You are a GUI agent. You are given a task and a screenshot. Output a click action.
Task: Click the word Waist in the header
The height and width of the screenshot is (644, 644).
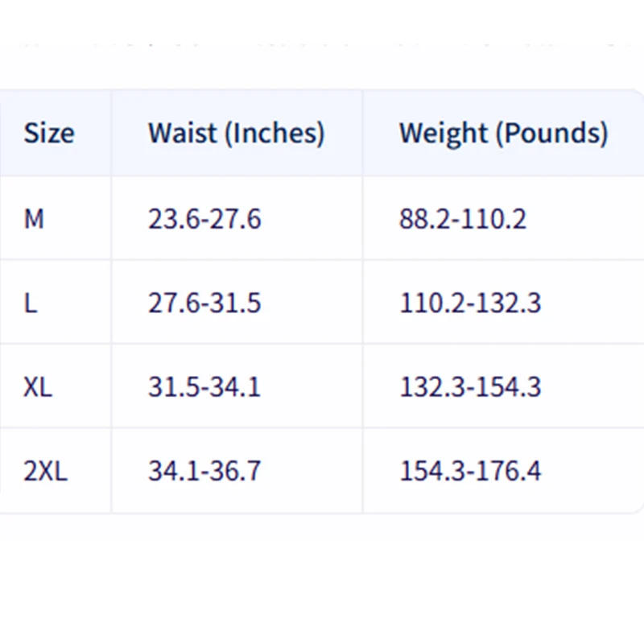pyautogui.click(x=182, y=133)
